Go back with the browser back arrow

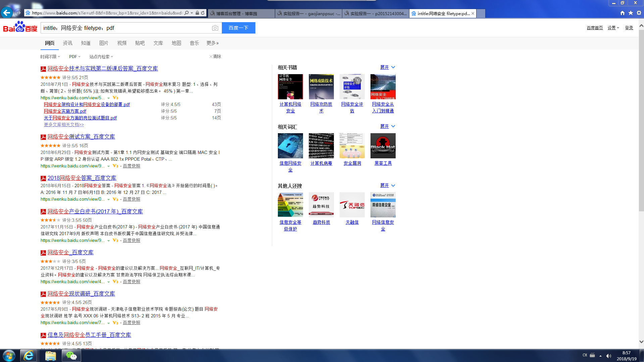point(7,13)
